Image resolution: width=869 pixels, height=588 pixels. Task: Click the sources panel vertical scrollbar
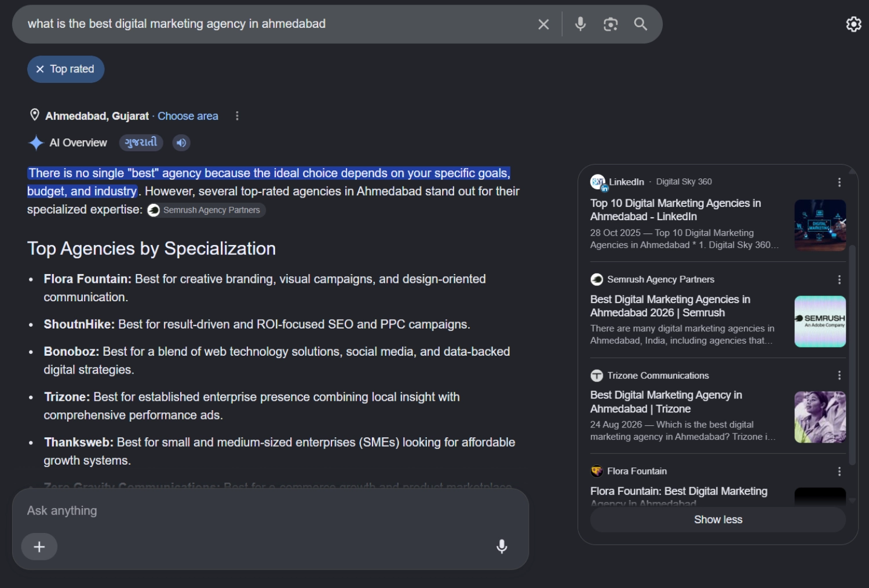pyautogui.click(x=852, y=355)
